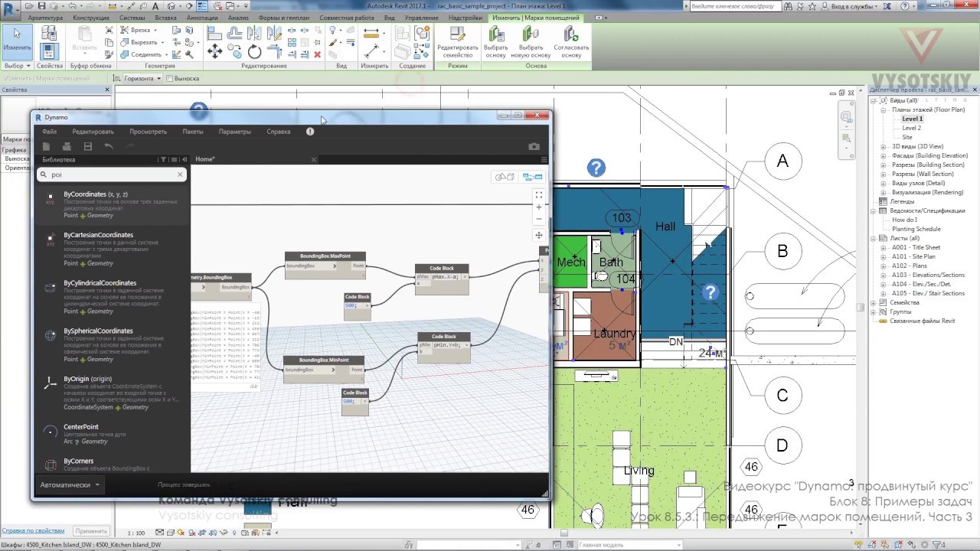Click the New file icon in Dynamo toolbar

[47, 146]
